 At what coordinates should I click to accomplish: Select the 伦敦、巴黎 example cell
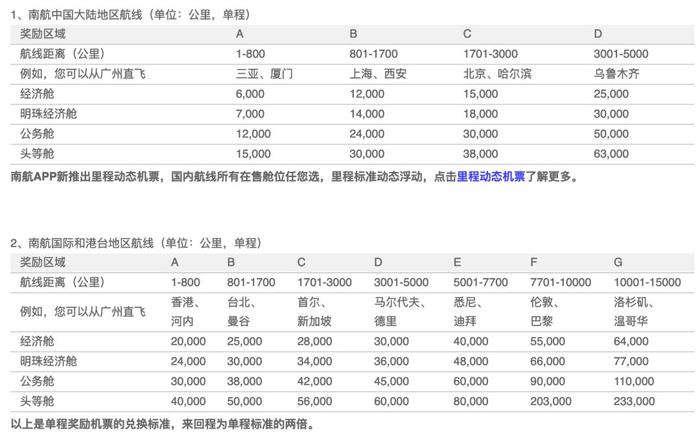545,312
